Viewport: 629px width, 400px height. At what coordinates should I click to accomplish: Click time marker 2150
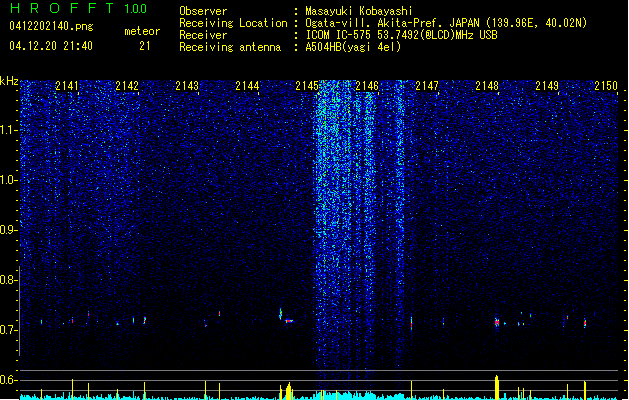pyautogui.click(x=606, y=86)
